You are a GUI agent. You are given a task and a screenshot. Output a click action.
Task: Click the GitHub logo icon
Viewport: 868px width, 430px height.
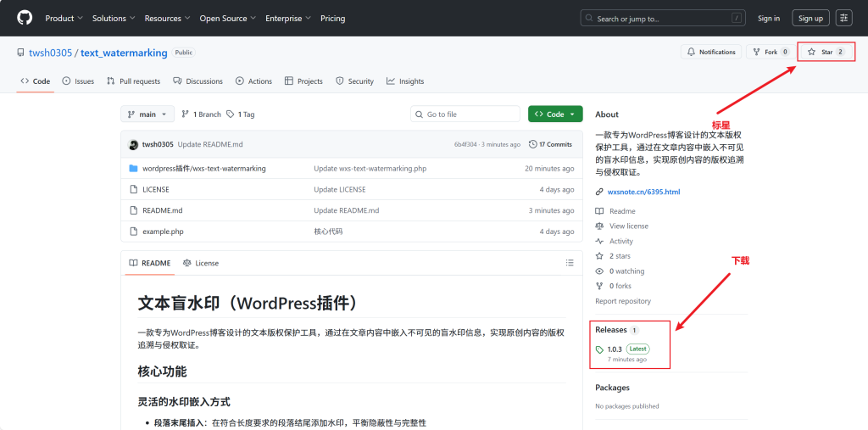(x=25, y=18)
